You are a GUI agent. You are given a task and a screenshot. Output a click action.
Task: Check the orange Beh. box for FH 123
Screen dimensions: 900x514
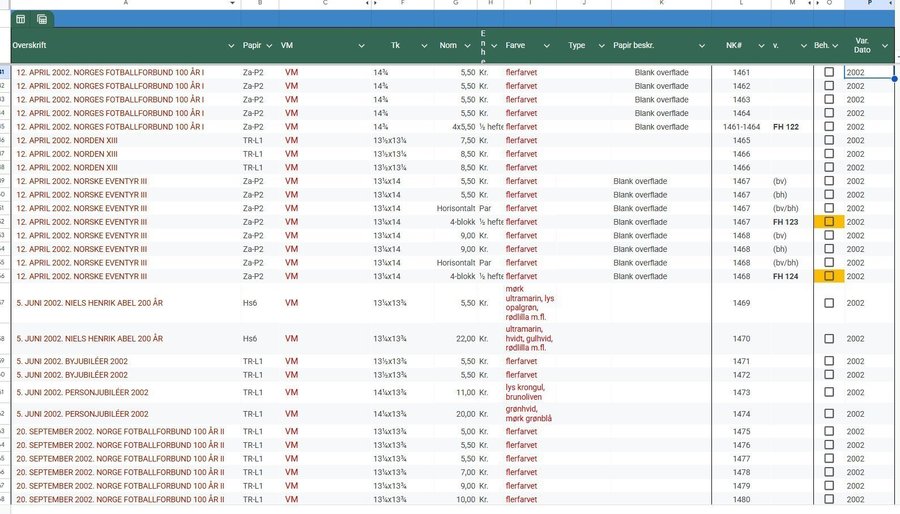pyautogui.click(x=829, y=222)
